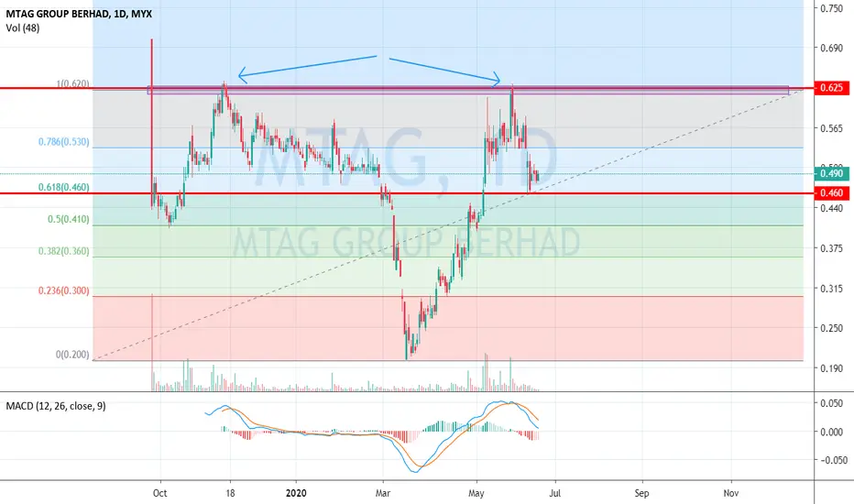Click the 0.250 price axis value

coord(832,328)
